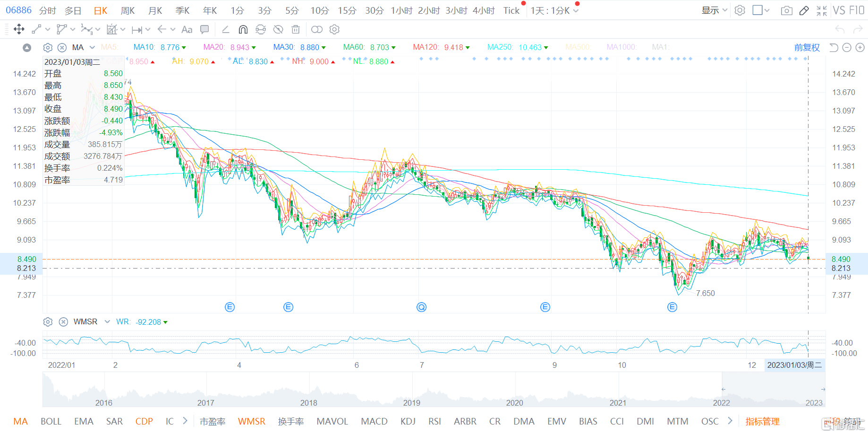Click the Q quarterly event marker
Screen dimensions: 868x434
[422, 307]
